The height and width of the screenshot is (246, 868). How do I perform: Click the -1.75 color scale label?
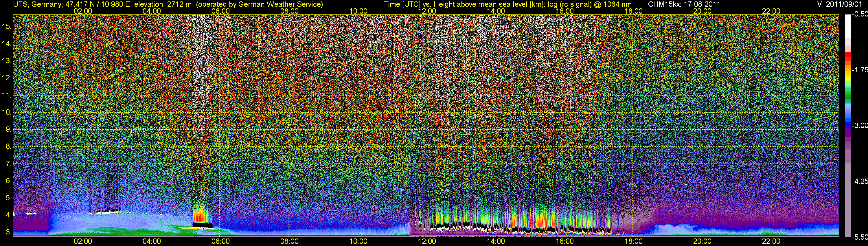point(860,70)
